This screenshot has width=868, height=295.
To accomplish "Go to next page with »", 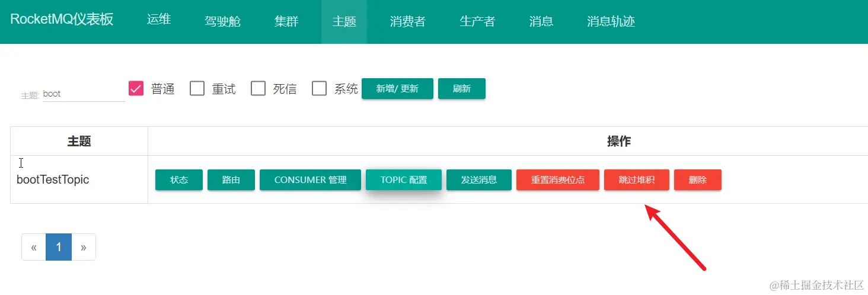I will 84,247.
